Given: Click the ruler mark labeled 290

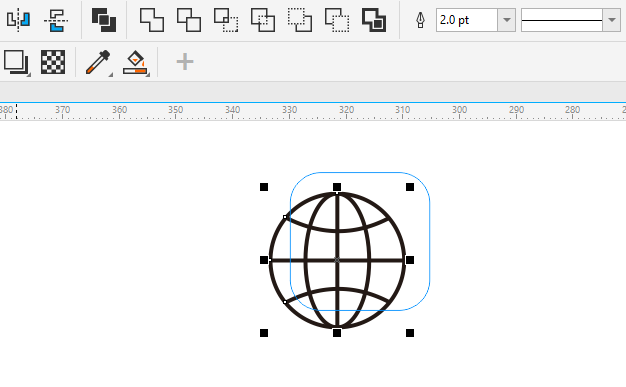Looking at the screenshot, I should (x=516, y=110).
